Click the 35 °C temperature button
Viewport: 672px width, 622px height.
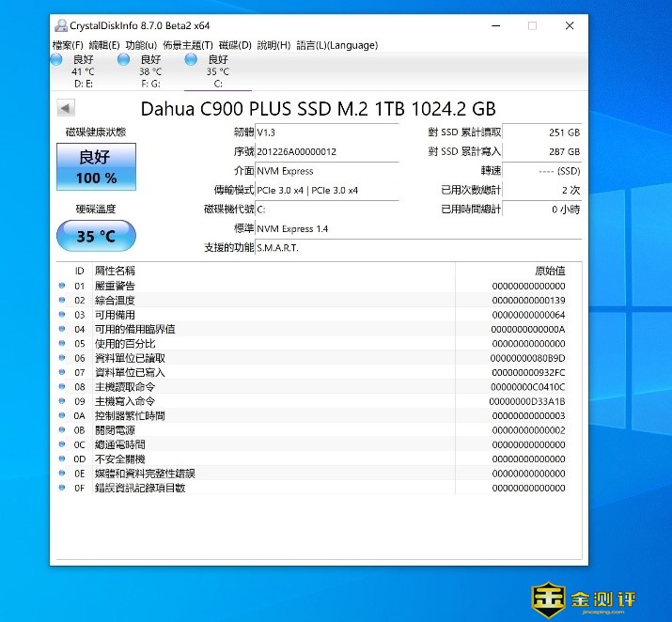tap(96, 236)
